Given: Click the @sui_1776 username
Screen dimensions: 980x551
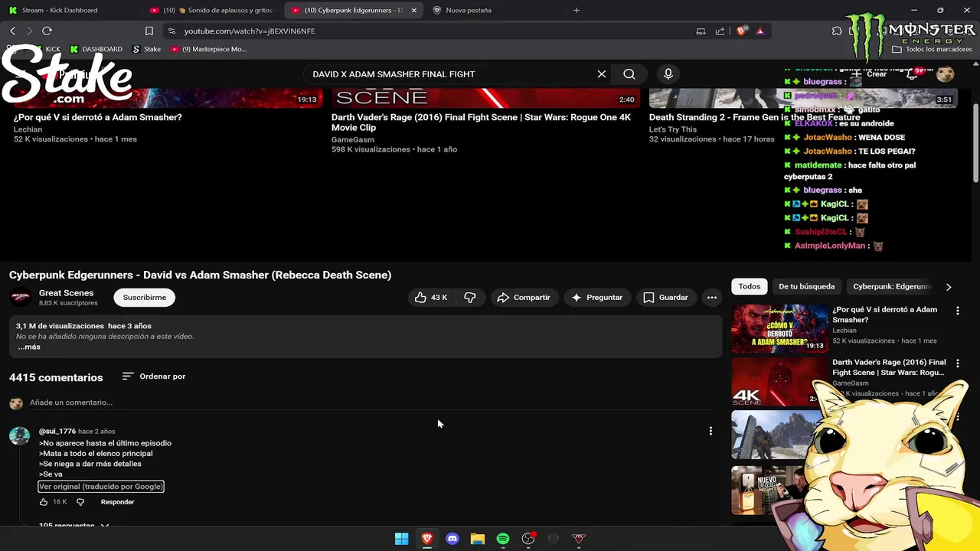Looking at the screenshot, I should pos(57,432).
